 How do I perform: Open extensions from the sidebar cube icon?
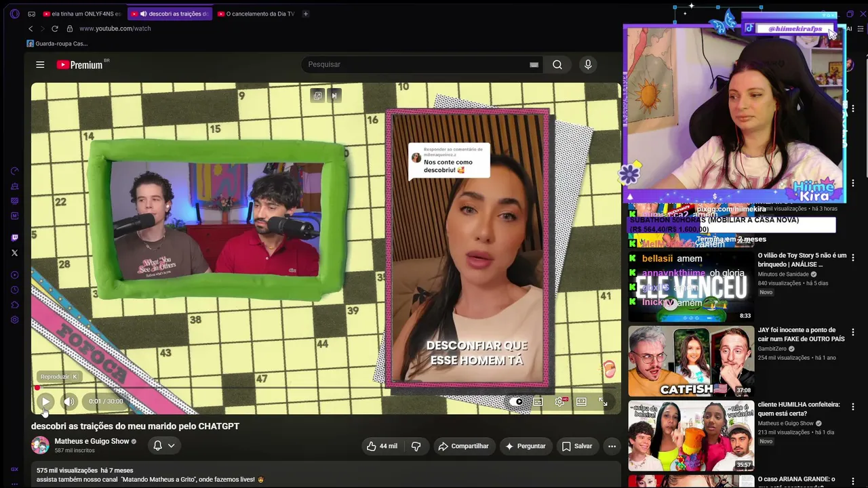pos(15,305)
